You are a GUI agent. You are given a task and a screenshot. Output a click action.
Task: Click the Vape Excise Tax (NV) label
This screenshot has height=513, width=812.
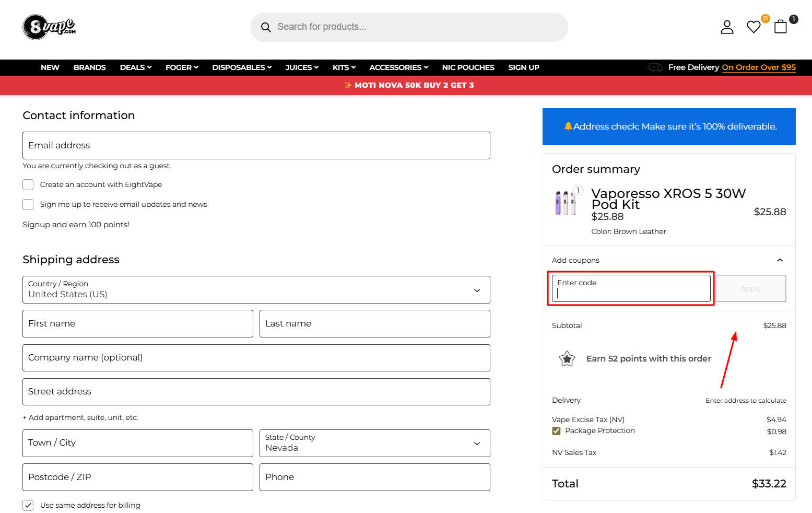click(588, 419)
